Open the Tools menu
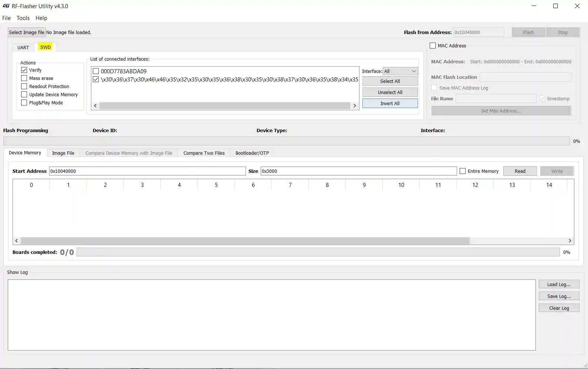This screenshot has height=369, width=588. coord(23,18)
